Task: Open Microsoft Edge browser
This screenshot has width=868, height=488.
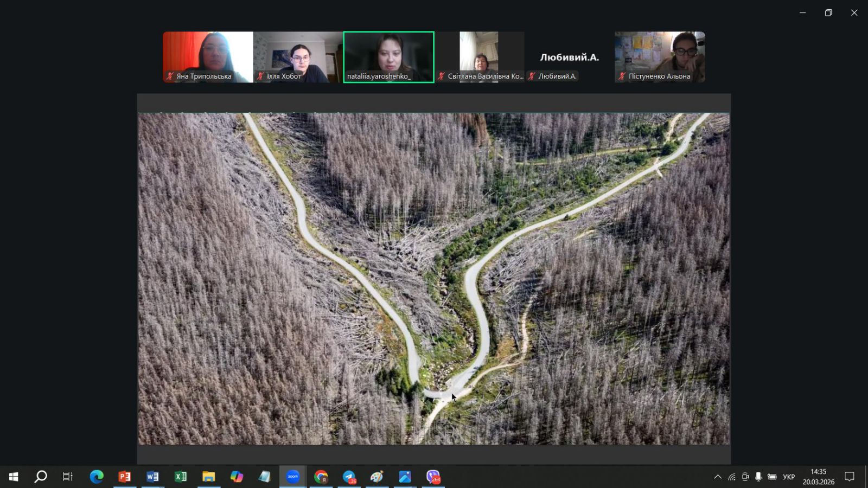Action: click(97, 477)
